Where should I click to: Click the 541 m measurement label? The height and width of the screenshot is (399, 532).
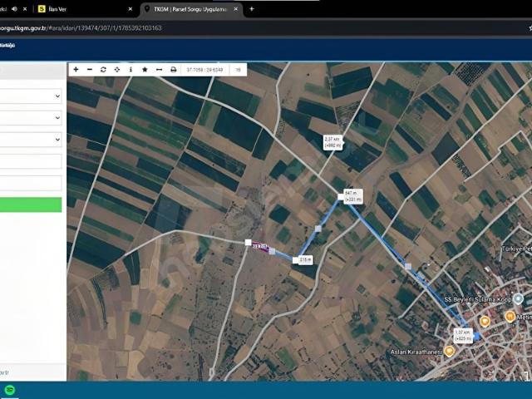click(x=352, y=196)
